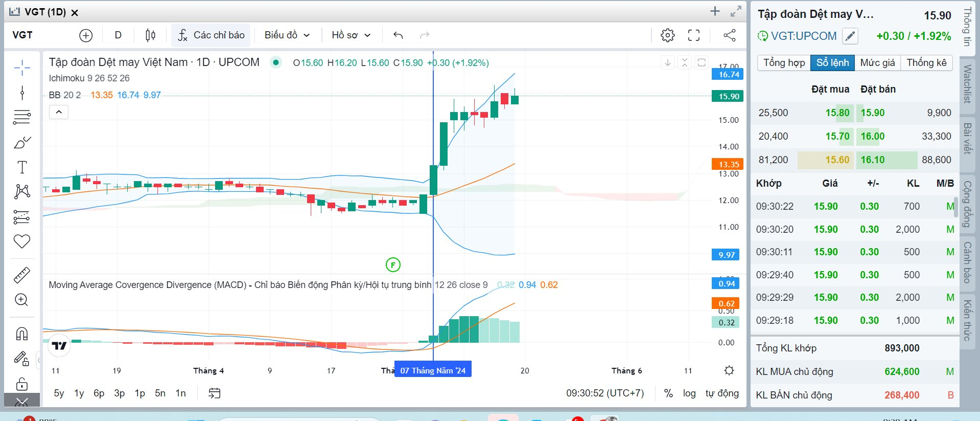Toggle stay in drawing mode

click(22, 358)
